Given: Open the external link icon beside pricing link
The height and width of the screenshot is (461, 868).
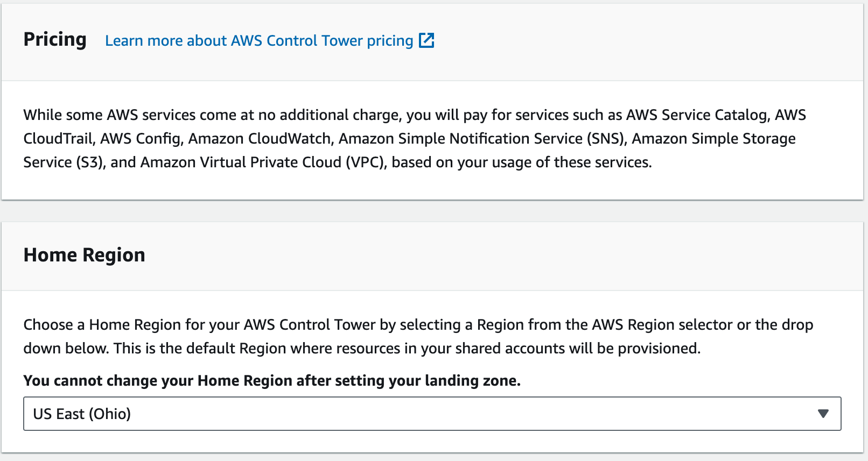Looking at the screenshot, I should 426,40.
